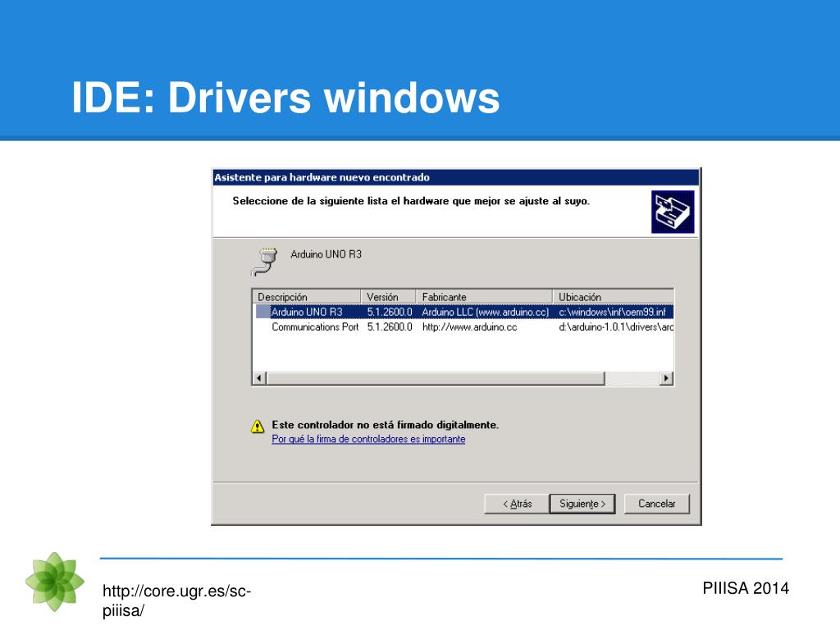The height and width of the screenshot is (630, 840).
Task: Click the Arduino UNO R3 device name label
Action: pyautogui.click(x=326, y=254)
